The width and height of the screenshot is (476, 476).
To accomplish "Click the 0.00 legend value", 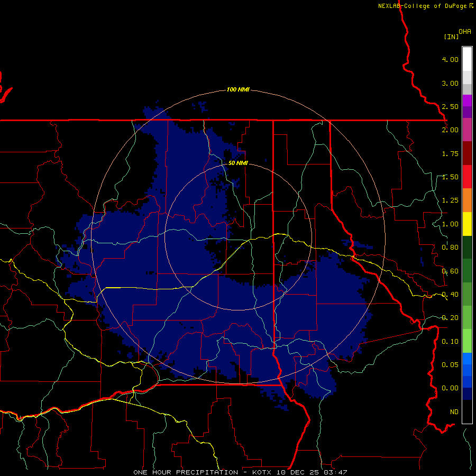I will [x=450, y=388].
